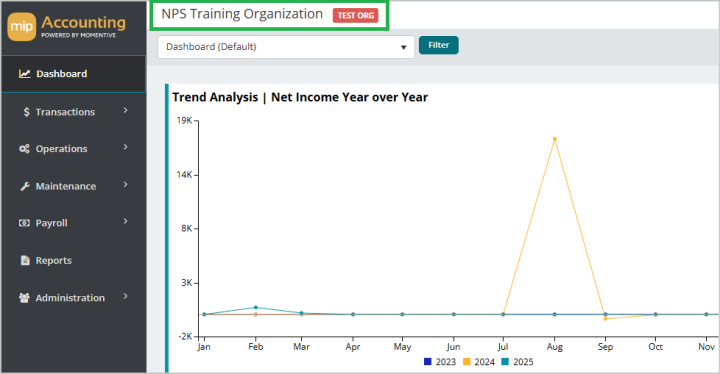This screenshot has height=374, width=720.
Task: Expand the Payroll submenu chevron
Action: click(x=125, y=221)
